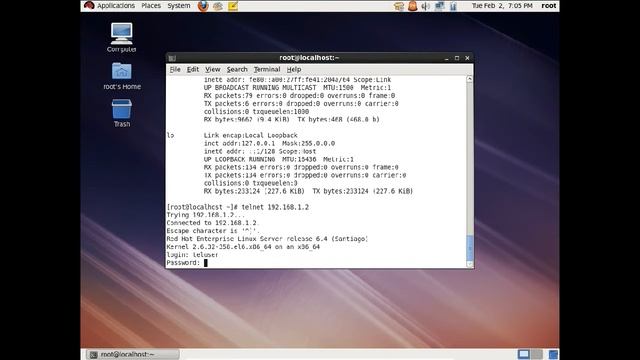Click the Kernel 2.6.32 version line

point(243,247)
